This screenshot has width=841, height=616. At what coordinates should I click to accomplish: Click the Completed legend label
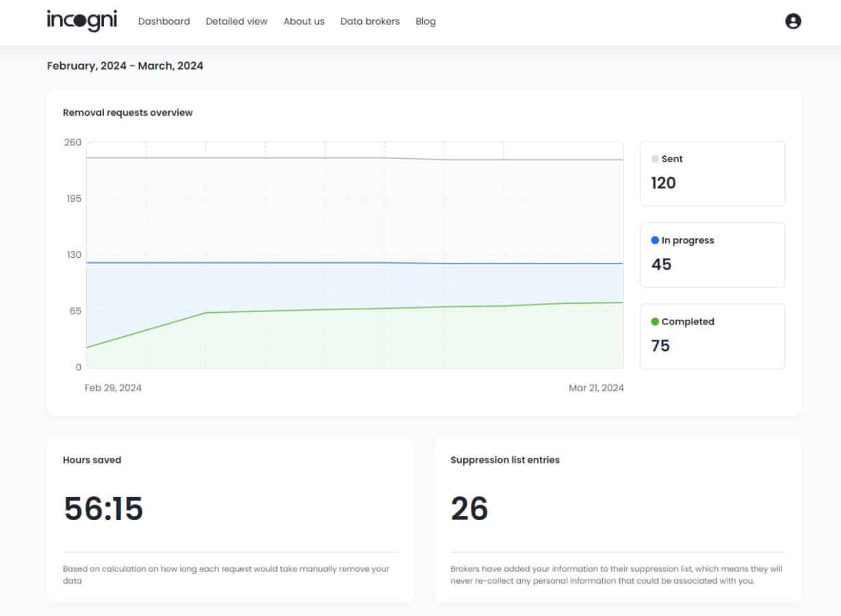pyautogui.click(x=688, y=322)
